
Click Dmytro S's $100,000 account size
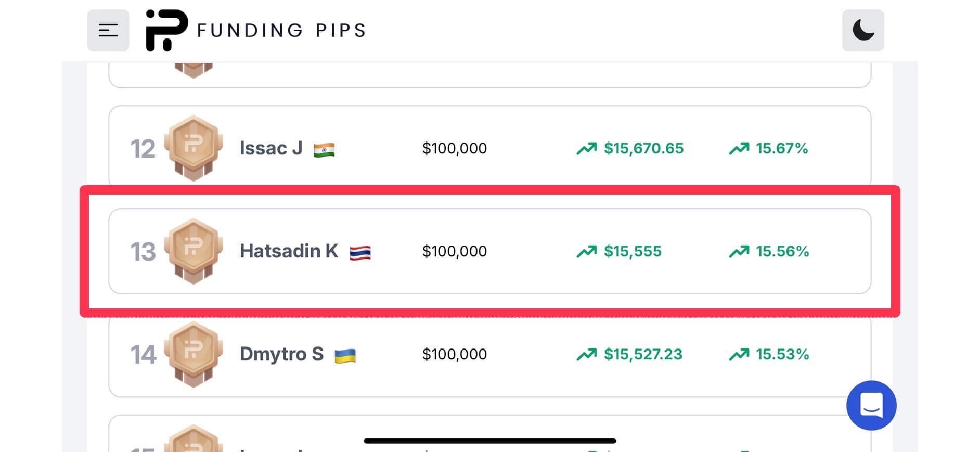(x=455, y=354)
